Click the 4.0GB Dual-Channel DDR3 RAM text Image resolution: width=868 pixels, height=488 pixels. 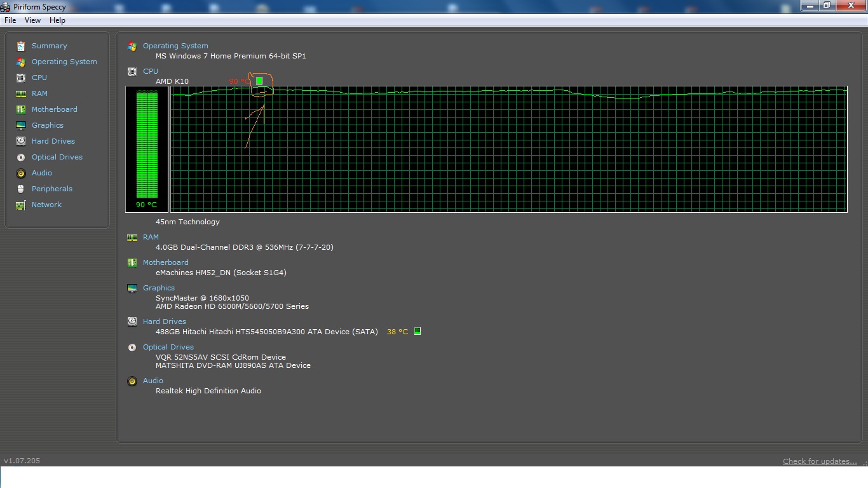[x=245, y=247]
